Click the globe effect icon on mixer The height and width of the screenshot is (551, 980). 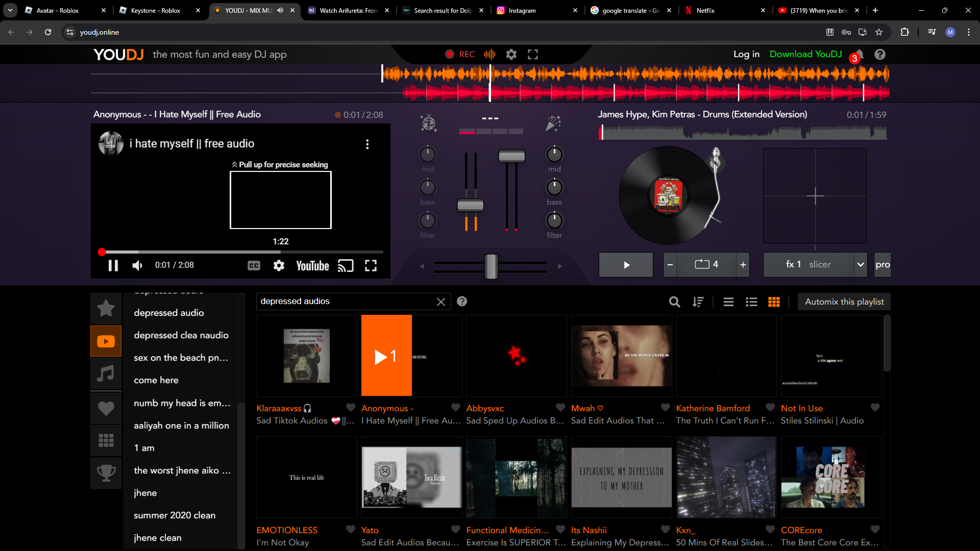(x=428, y=123)
